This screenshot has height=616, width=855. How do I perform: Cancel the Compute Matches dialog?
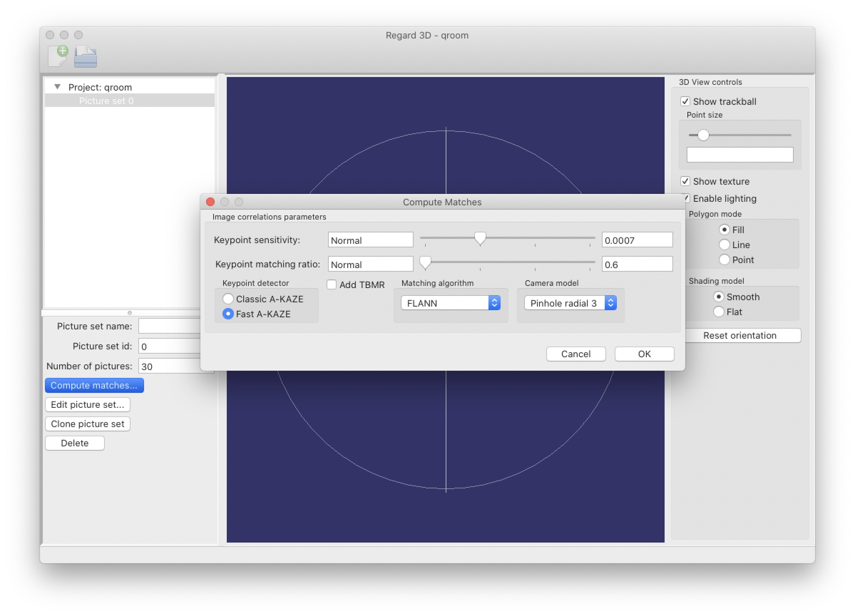click(x=576, y=354)
